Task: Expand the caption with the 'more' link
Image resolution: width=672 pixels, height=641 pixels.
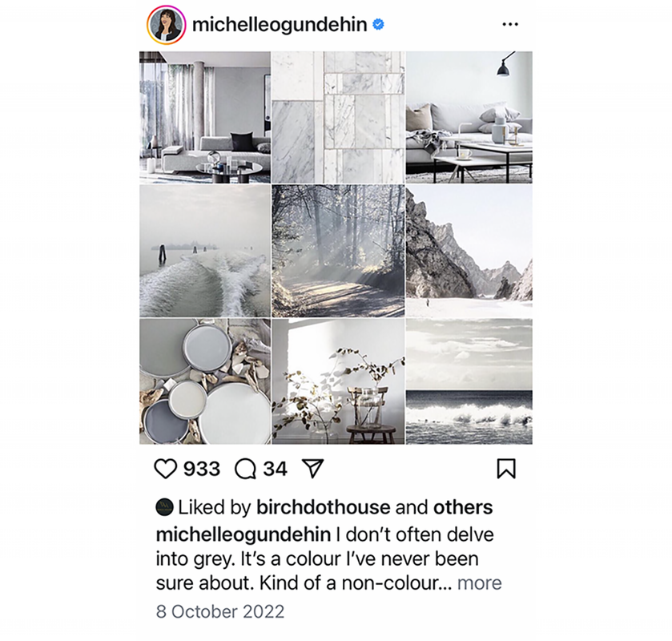Action: coord(479,583)
